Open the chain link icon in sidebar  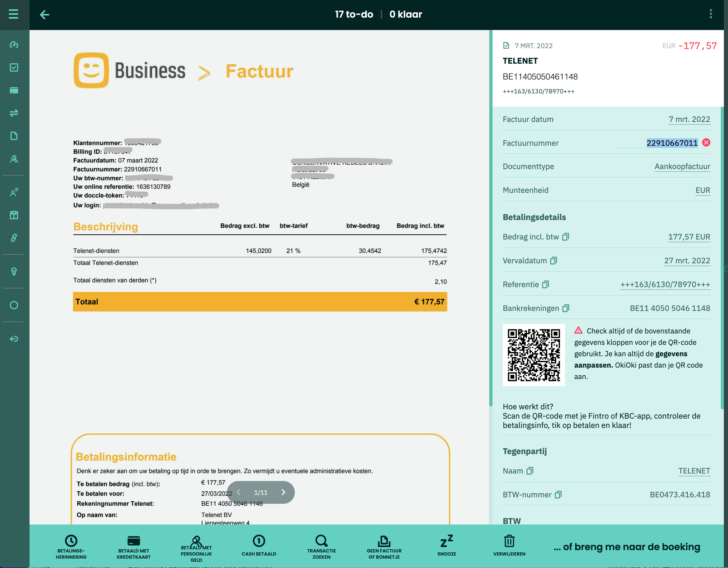(x=14, y=238)
